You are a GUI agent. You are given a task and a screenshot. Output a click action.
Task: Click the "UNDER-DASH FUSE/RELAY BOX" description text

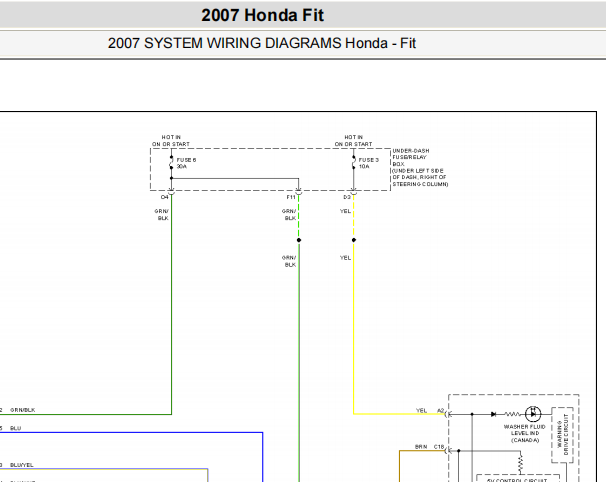(420, 167)
